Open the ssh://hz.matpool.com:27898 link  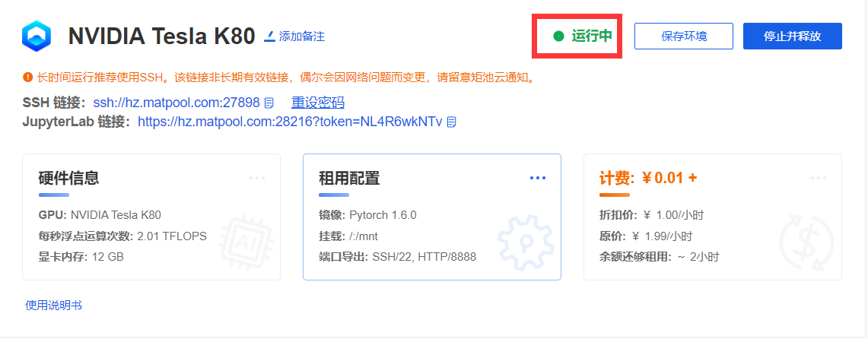(x=176, y=103)
